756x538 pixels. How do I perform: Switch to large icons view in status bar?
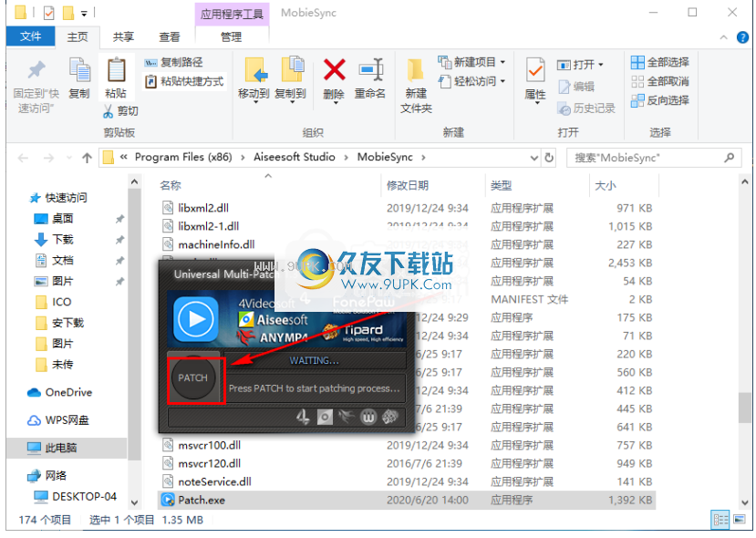tap(739, 520)
